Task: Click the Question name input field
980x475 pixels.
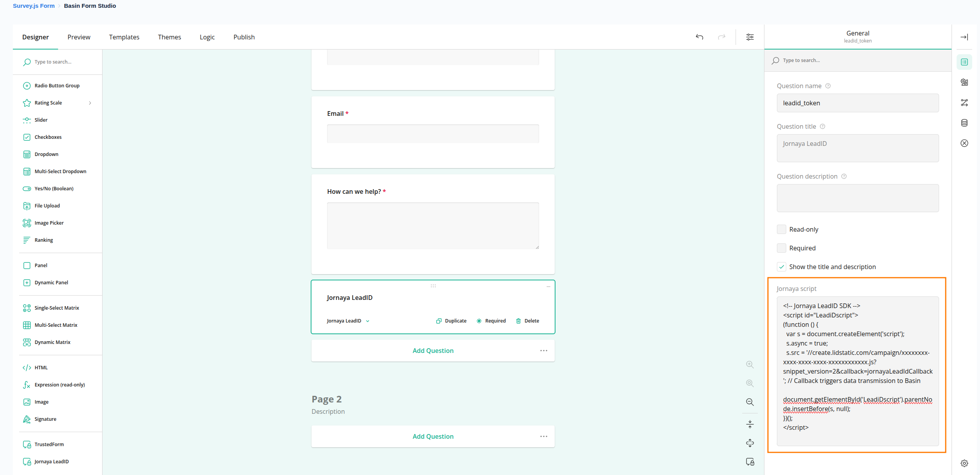Action: (x=858, y=103)
